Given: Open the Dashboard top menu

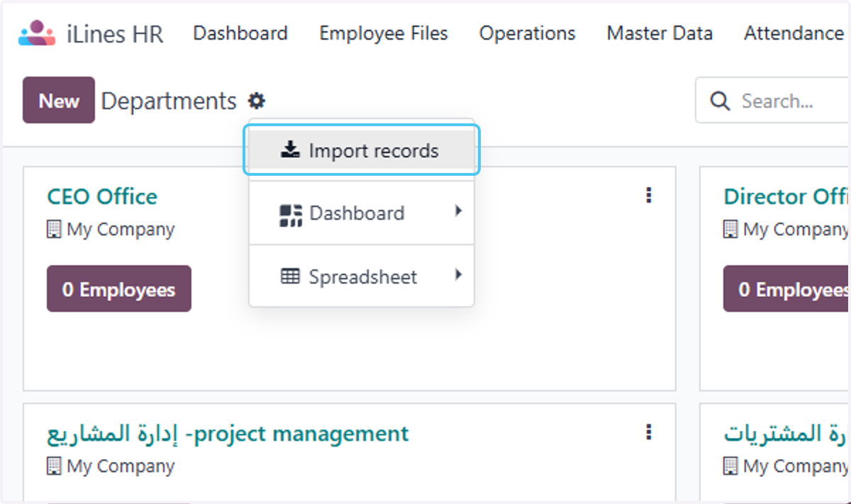Looking at the screenshot, I should (x=240, y=33).
